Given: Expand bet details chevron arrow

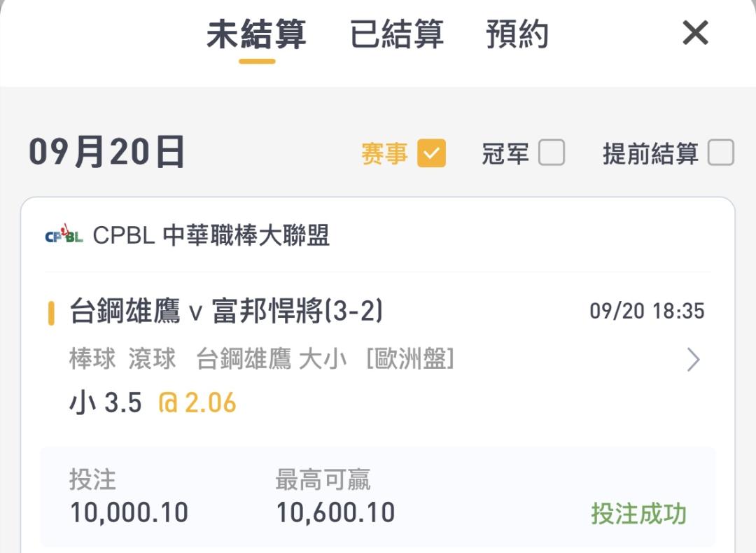Looking at the screenshot, I should click(693, 360).
